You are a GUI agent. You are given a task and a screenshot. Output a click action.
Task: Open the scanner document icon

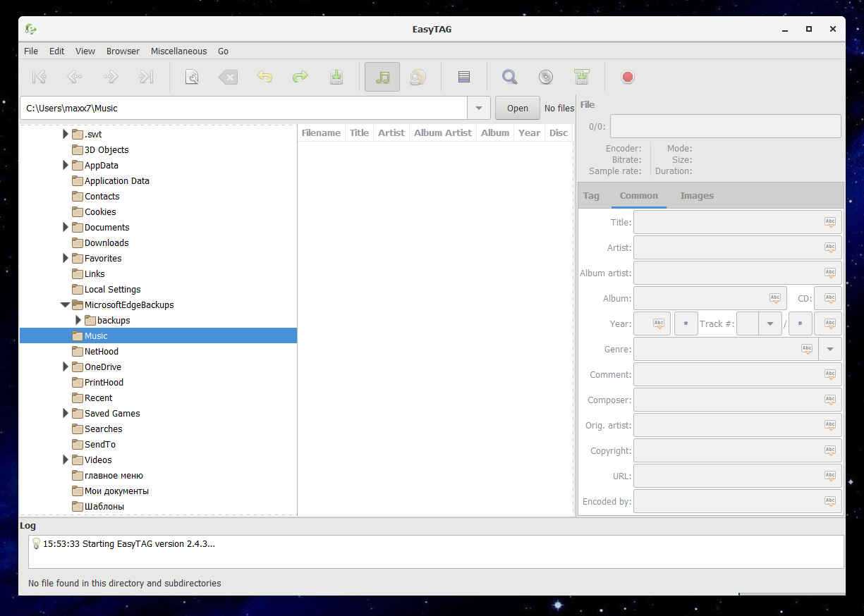tap(192, 77)
